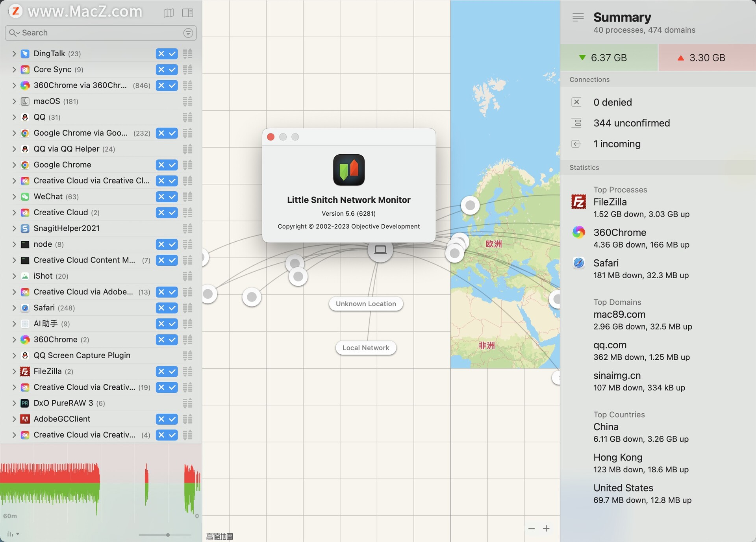
Task: Open the search filter options icon
Action: point(188,33)
